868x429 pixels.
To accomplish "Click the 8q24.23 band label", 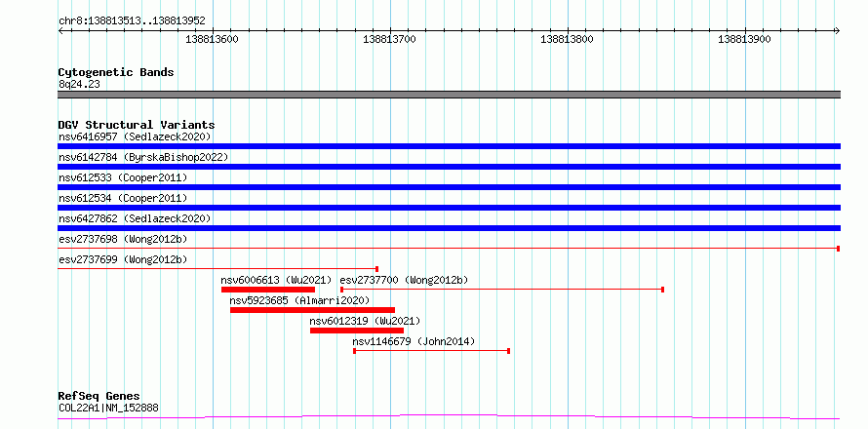I will (x=79, y=85).
